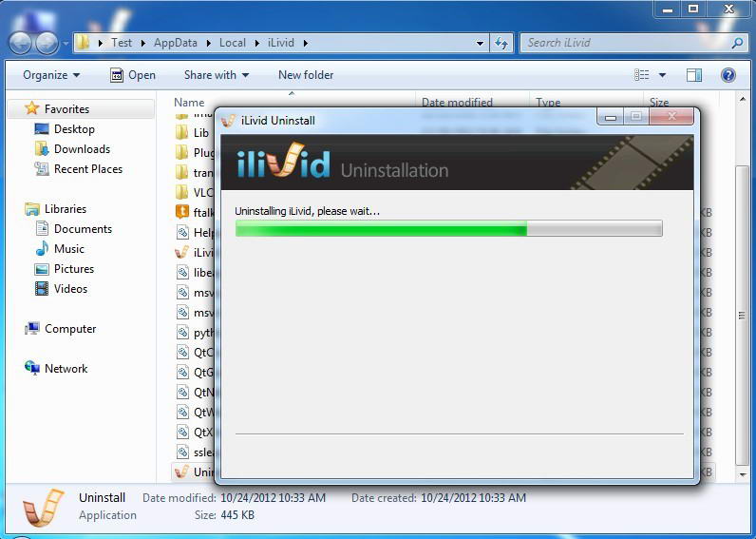
Task: Click the Date created value in details pane
Action: pos(473,498)
